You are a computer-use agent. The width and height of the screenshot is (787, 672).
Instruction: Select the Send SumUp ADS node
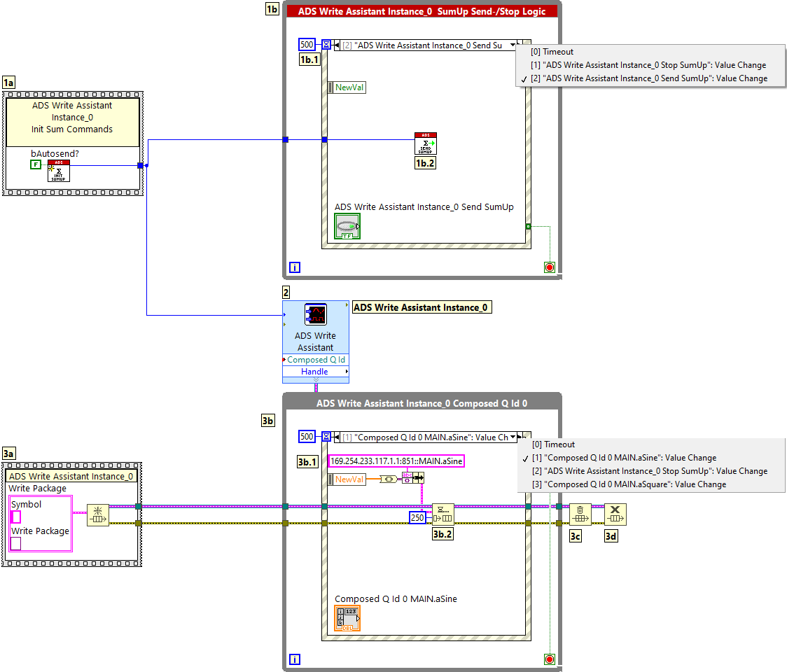tap(425, 143)
